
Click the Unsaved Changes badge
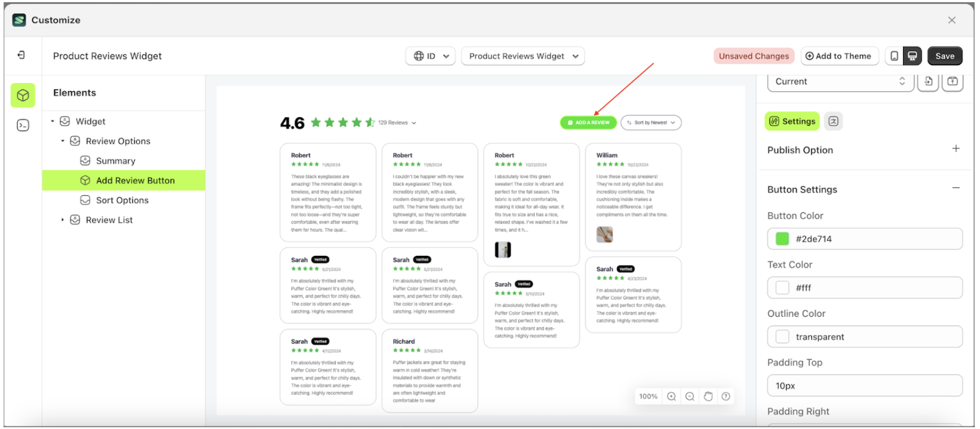click(754, 56)
